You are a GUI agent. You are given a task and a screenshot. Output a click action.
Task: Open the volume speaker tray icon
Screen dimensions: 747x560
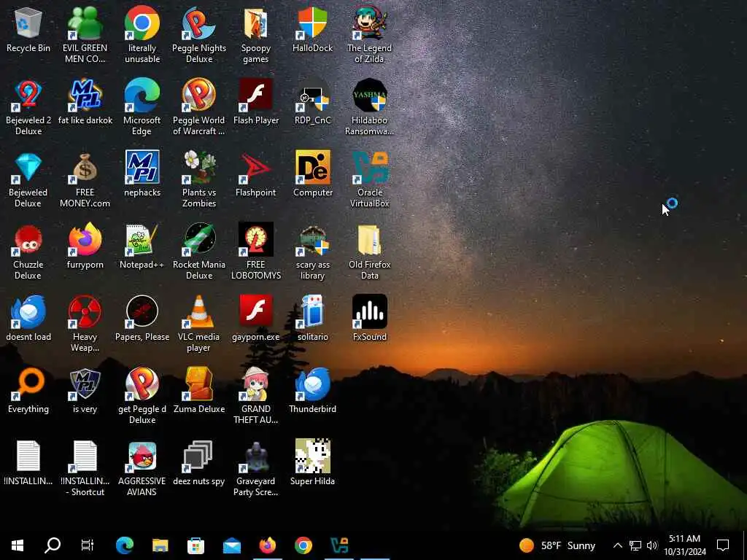click(x=652, y=545)
